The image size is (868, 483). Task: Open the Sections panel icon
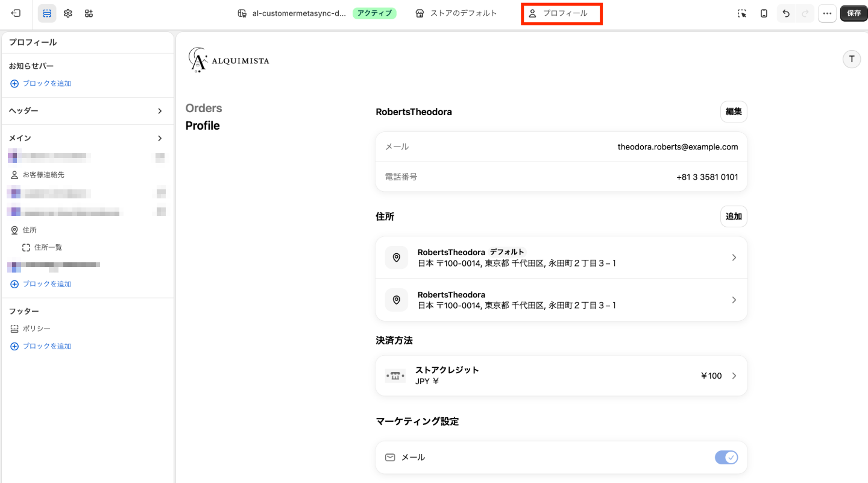(47, 13)
